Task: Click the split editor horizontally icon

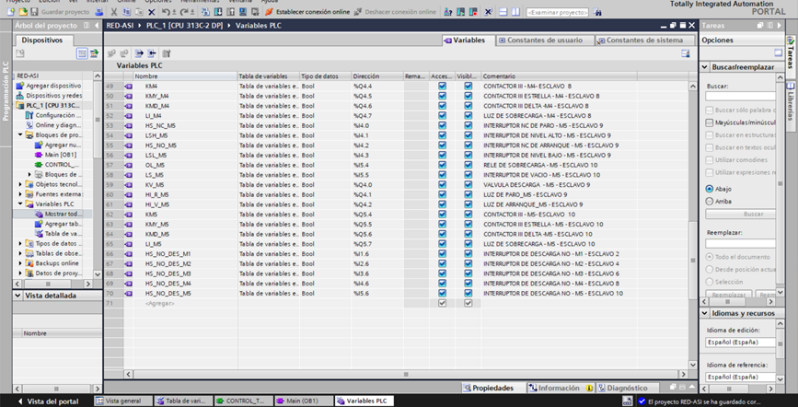Action: click(x=503, y=12)
